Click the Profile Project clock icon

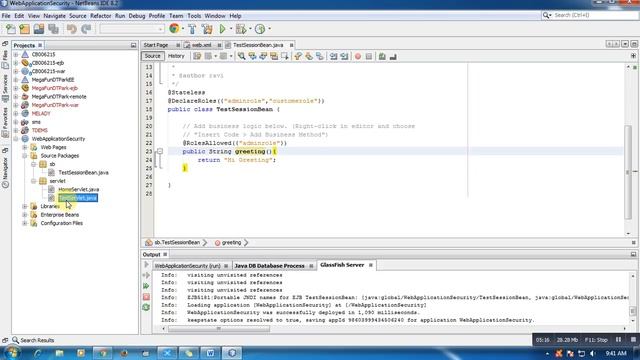pyautogui.click(x=260, y=29)
